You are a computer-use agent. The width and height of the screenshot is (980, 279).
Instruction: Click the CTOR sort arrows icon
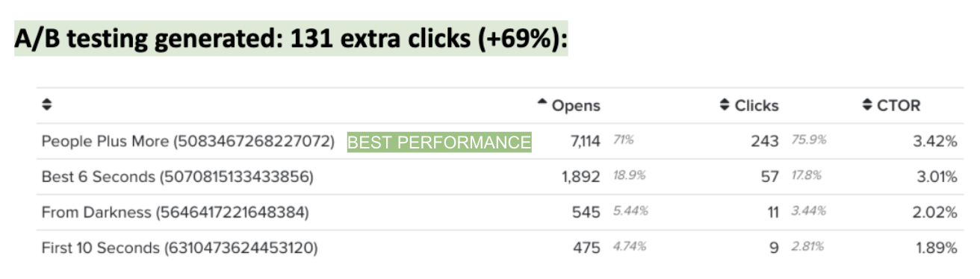[867, 106]
